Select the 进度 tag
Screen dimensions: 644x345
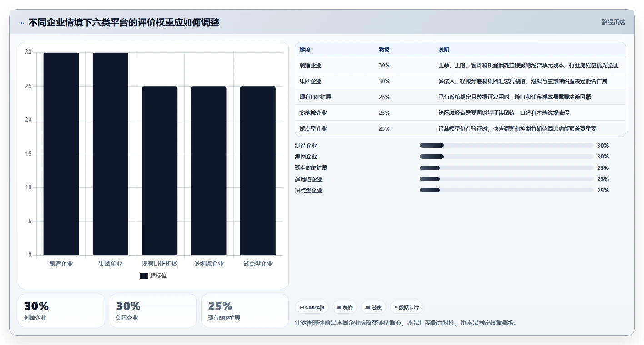point(374,307)
